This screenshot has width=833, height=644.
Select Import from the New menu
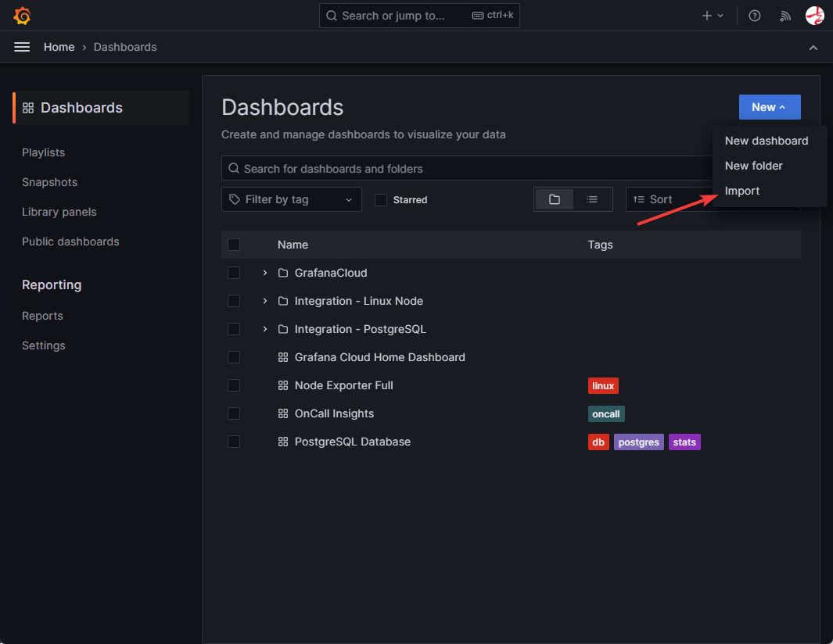pos(742,191)
